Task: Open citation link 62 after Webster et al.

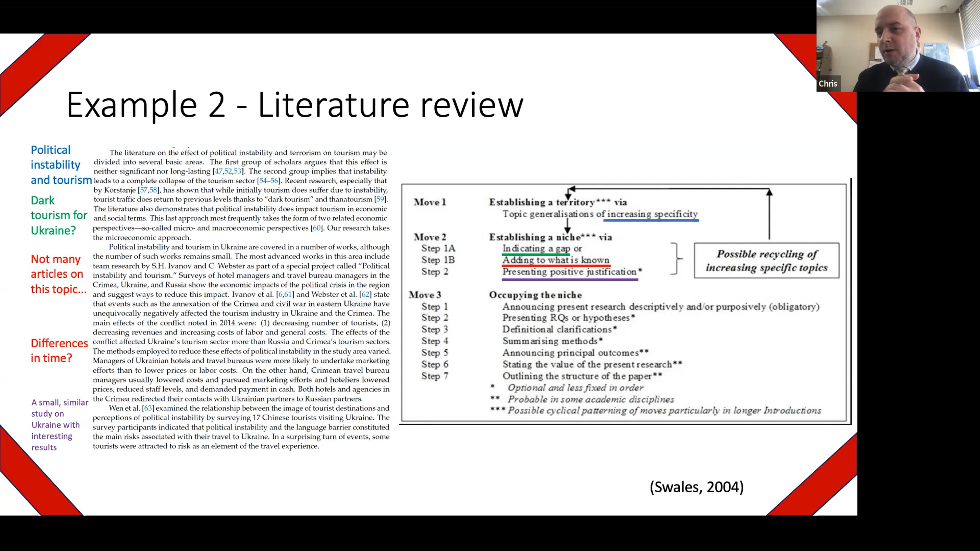Action: pyautogui.click(x=365, y=294)
